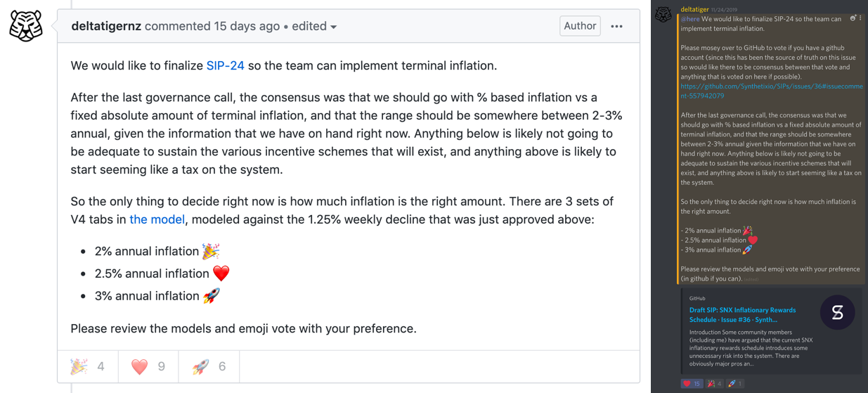Open the three-dot comment options menu
The width and height of the screenshot is (868, 393).
(x=616, y=27)
